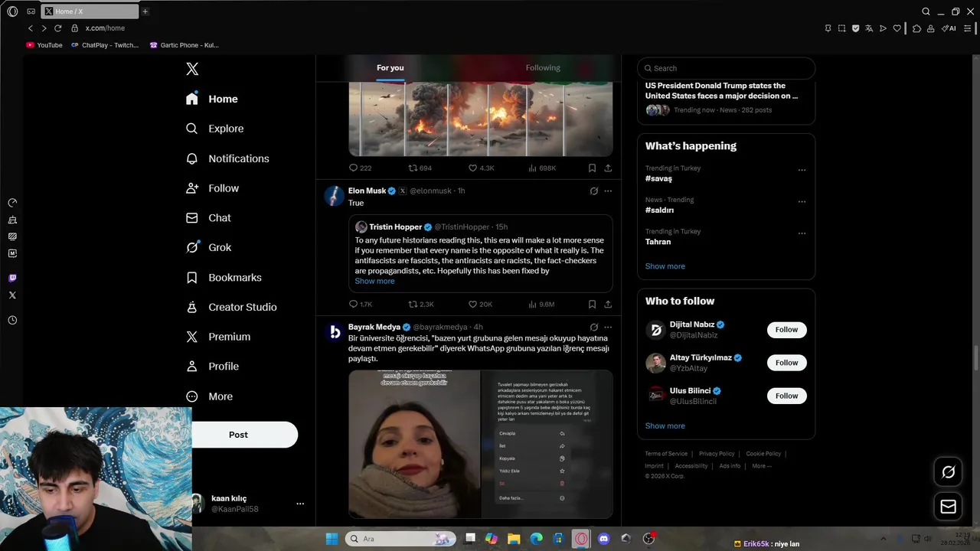Open the Privacy Policy footer link
Image resolution: width=980 pixels, height=551 pixels.
717,454
